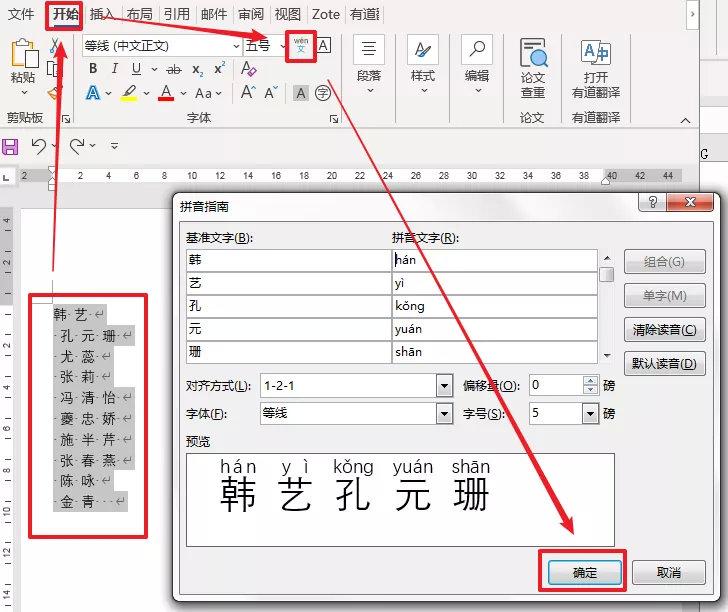Click the 取消 button
The image size is (728, 612).
(x=669, y=572)
